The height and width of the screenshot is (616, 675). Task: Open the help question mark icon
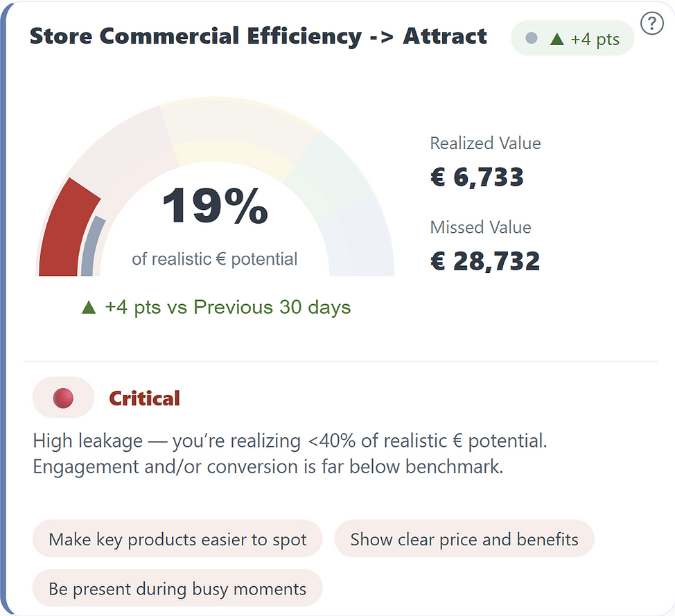coord(652,24)
